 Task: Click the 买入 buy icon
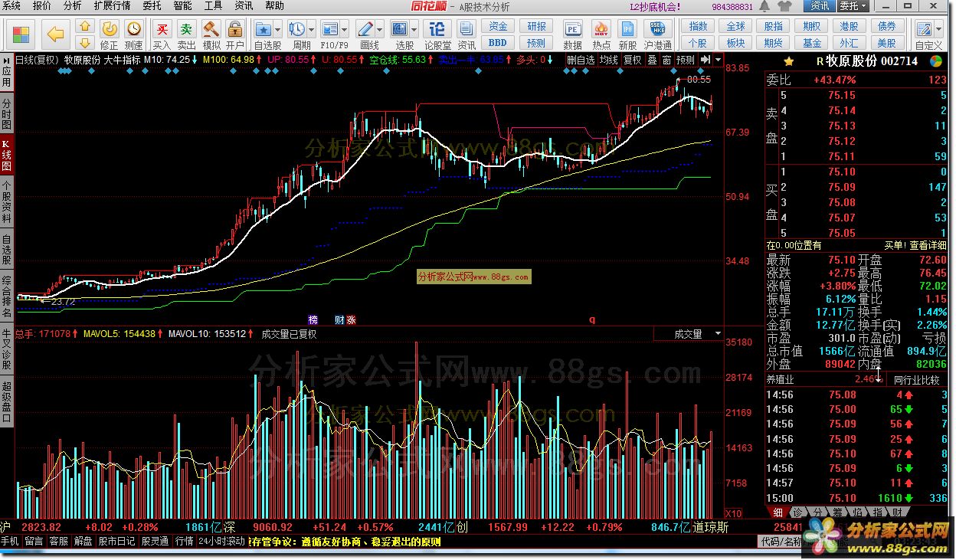coord(162,34)
